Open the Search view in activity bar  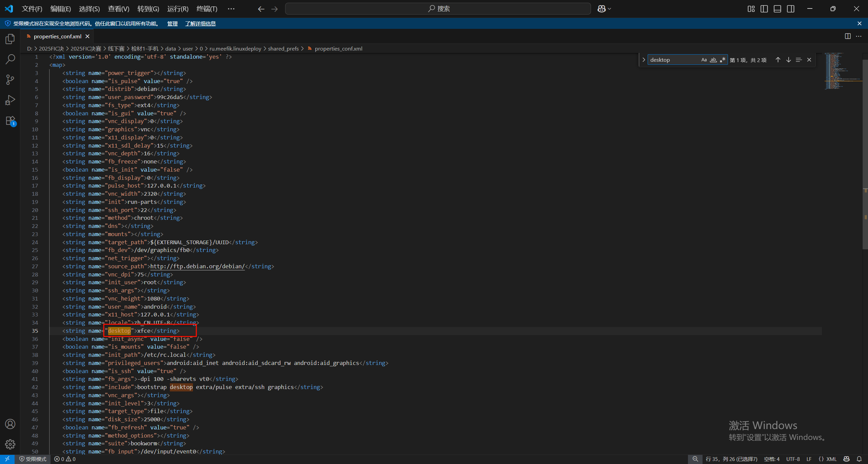[x=10, y=59]
